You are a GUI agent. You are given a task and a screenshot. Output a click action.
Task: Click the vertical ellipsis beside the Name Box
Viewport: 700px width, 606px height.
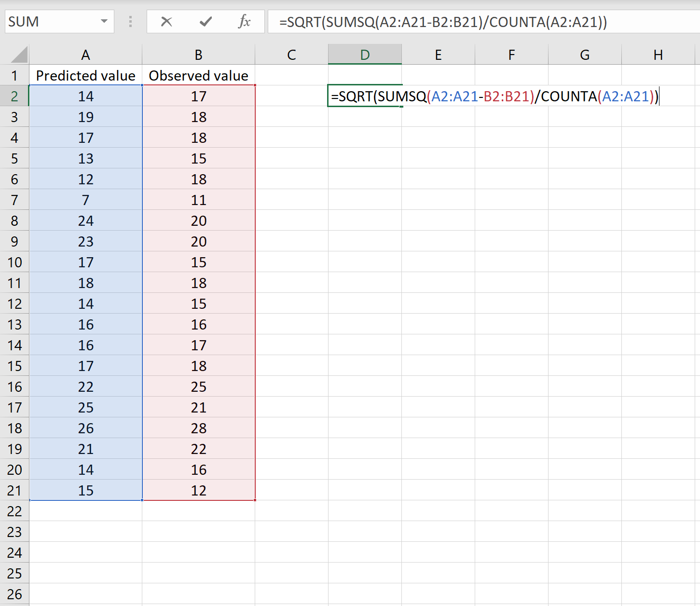(x=130, y=21)
